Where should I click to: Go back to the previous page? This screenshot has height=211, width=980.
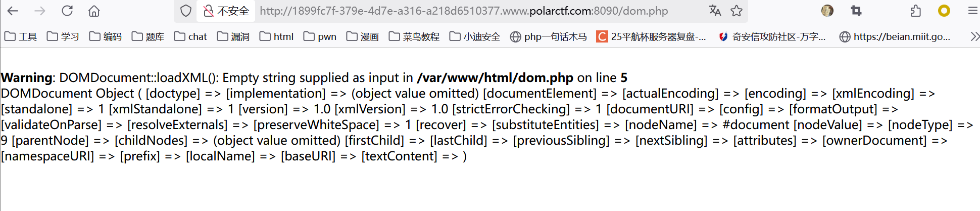(x=13, y=11)
